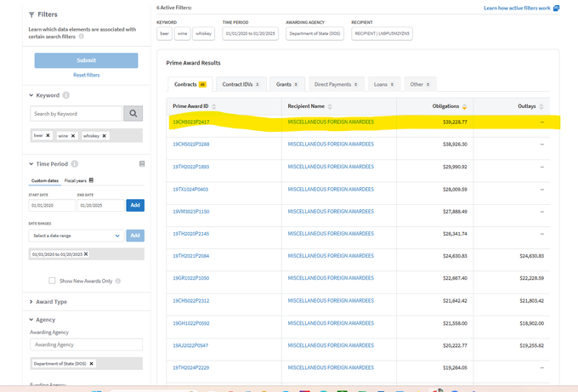Select the Fiscal years tab
This screenshot has width=578, height=392.
79,180
